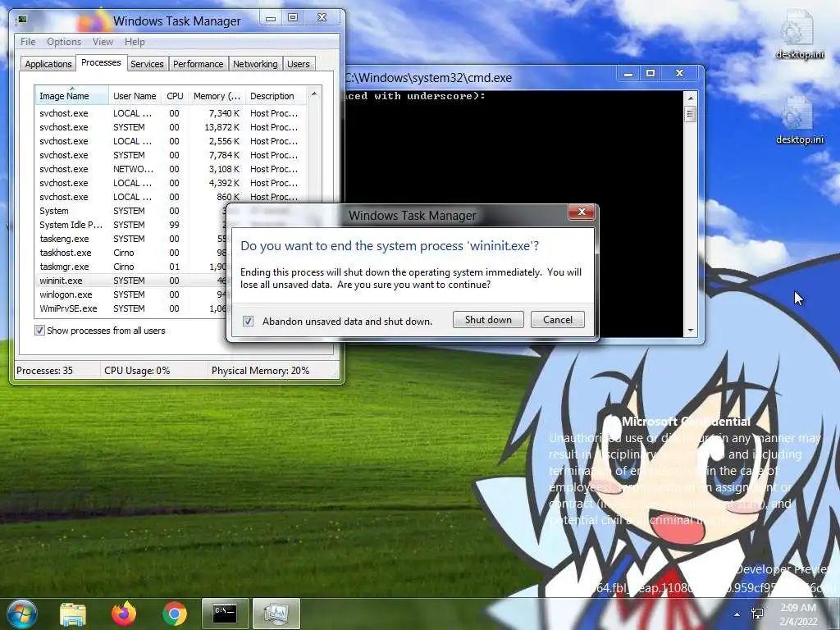
Task: Toggle Show processes from all users
Action: (39, 331)
